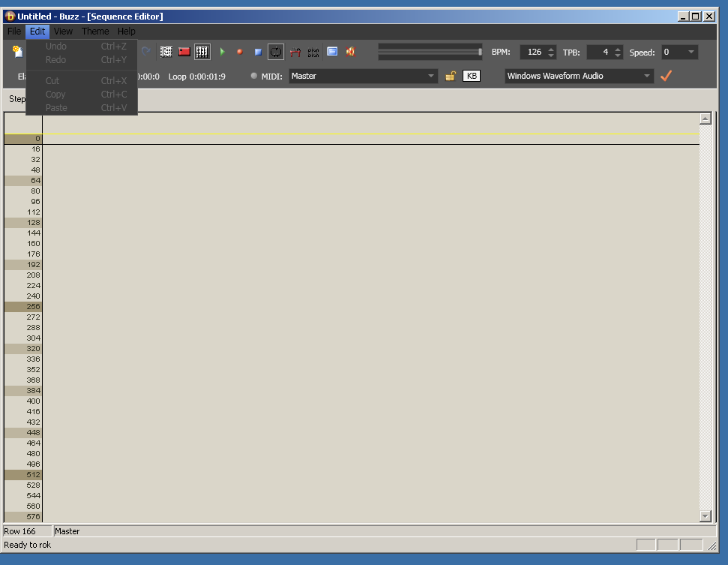
Task: Click the Row 166 status bar field
Action: click(27, 531)
